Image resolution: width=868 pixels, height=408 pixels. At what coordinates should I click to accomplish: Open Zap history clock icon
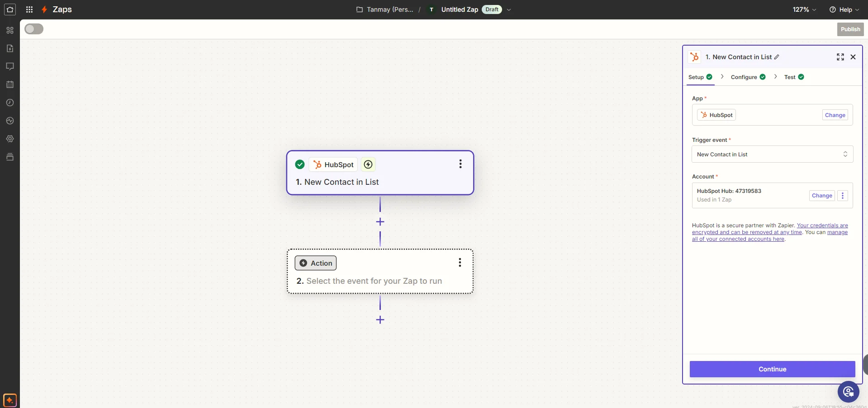coord(10,103)
